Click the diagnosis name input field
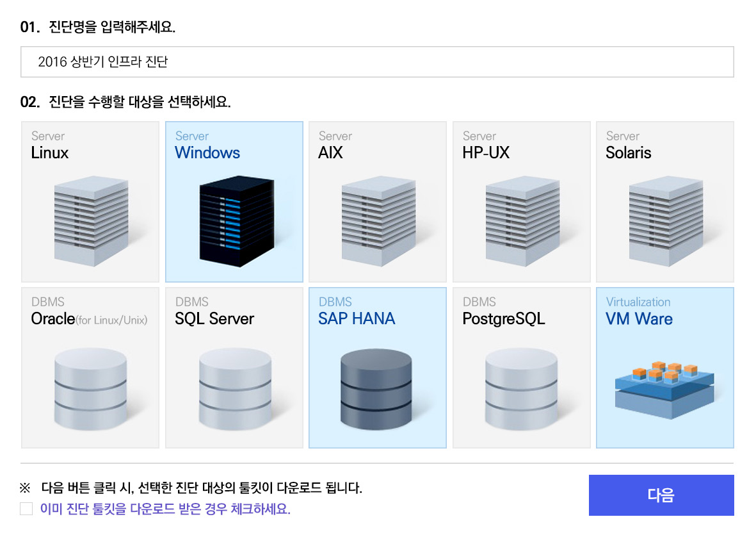This screenshot has height=535, width=756. pos(377,62)
